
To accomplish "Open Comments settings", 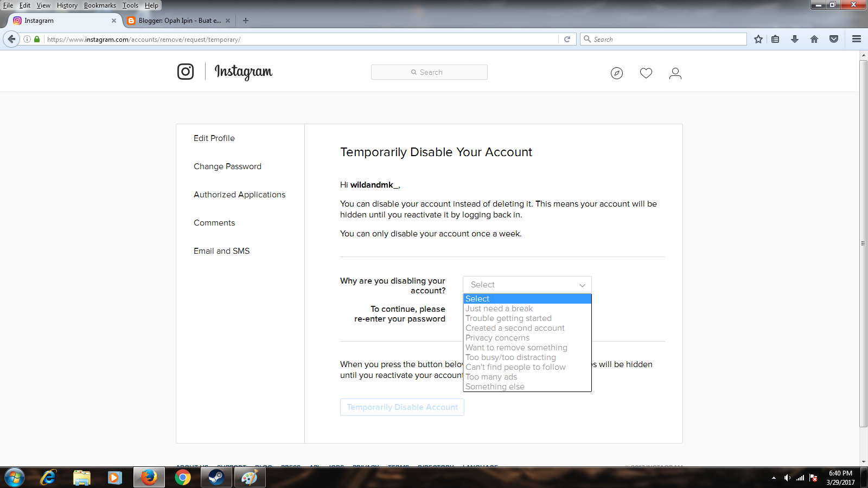I will pyautogui.click(x=214, y=223).
